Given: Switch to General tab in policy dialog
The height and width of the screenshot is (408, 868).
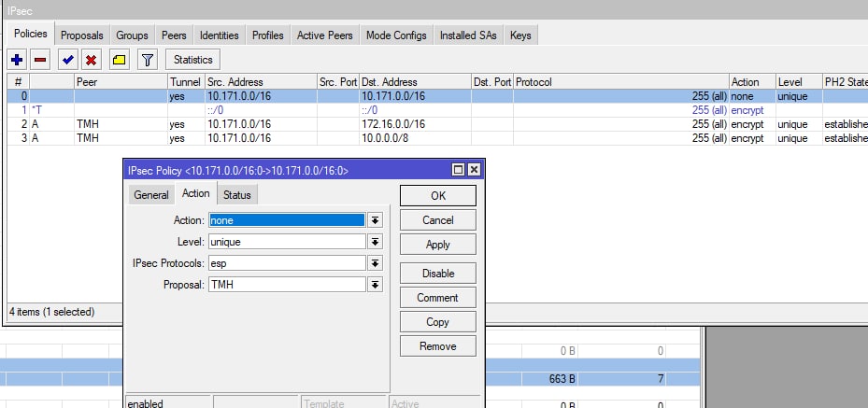Looking at the screenshot, I should tap(151, 195).
